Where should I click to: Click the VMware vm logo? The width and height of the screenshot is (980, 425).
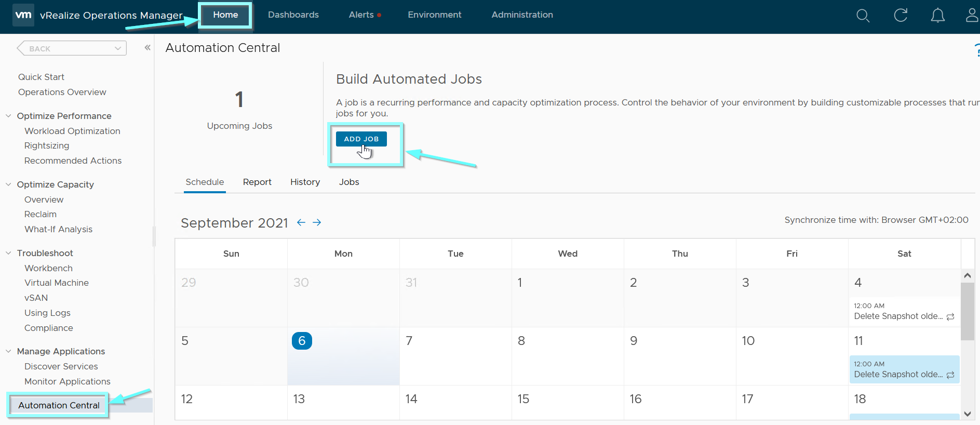point(23,15)
